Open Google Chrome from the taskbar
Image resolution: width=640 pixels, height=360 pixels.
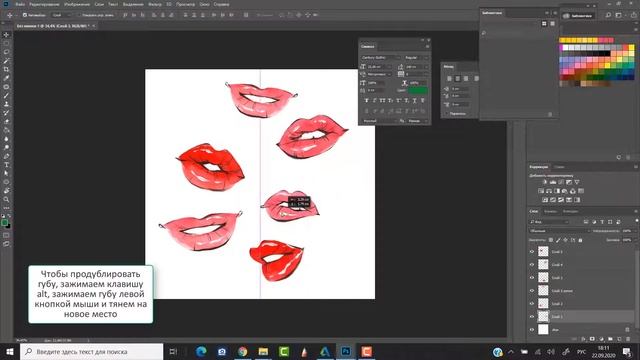[242, 351]
